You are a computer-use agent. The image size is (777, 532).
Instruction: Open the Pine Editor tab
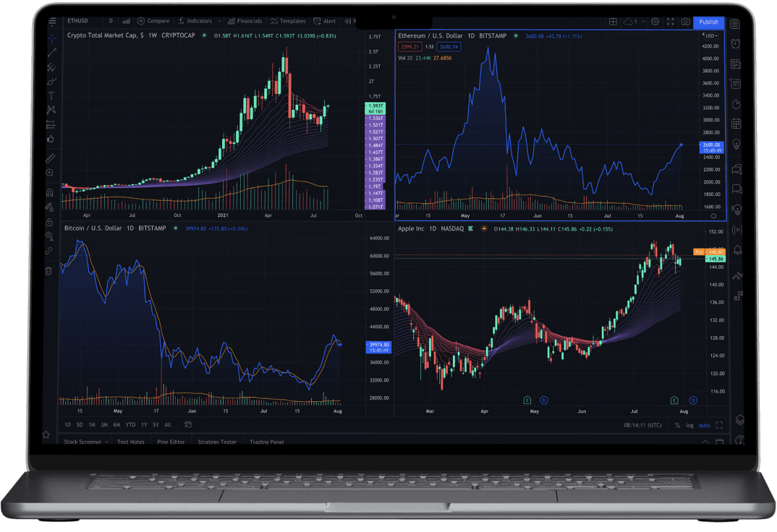171,442
